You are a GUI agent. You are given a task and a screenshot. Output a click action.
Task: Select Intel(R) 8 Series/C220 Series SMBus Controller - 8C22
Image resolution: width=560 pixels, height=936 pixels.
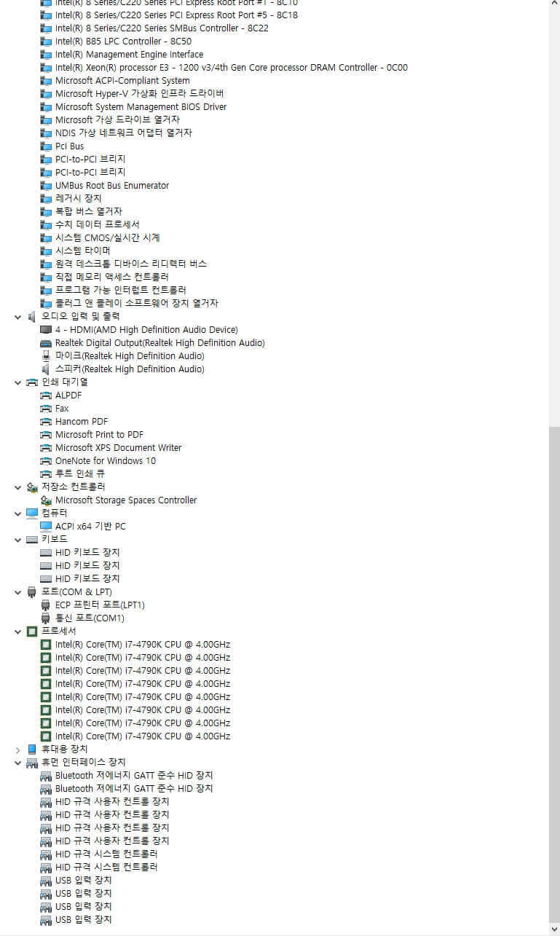click(162, 28)
